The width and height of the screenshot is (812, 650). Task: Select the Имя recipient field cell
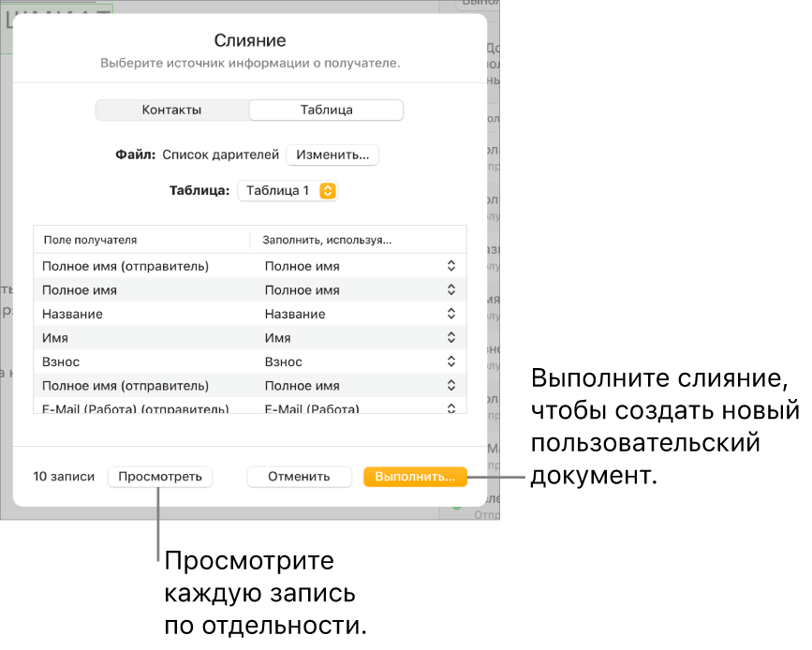(142, 338)
